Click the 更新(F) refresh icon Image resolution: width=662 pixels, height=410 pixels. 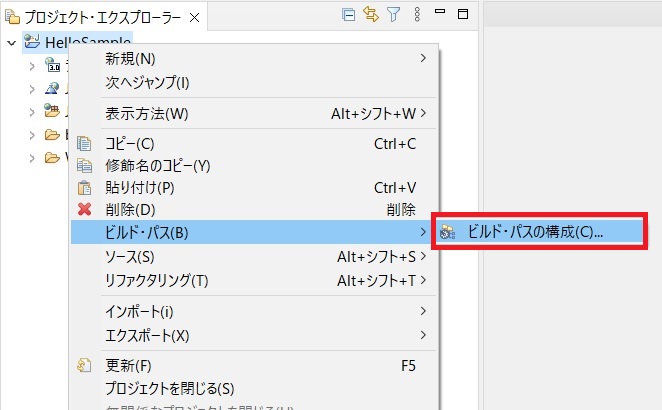85,365
